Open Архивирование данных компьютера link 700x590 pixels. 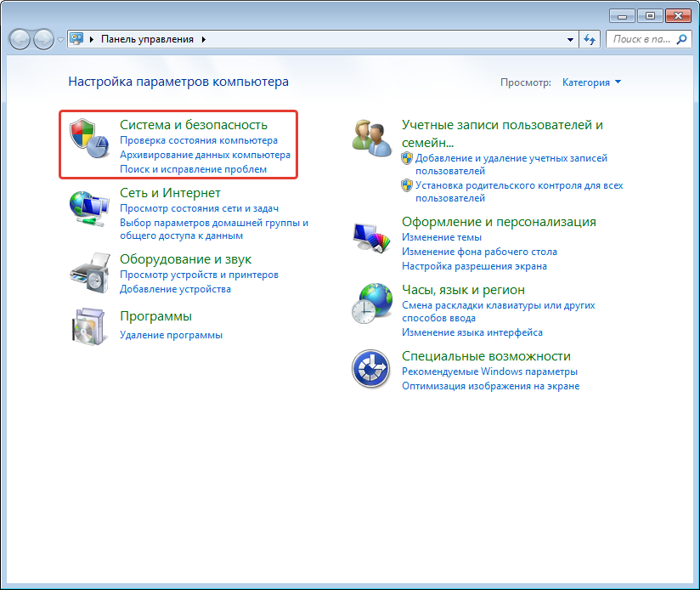pyautogui.click(x=205, y=155)
